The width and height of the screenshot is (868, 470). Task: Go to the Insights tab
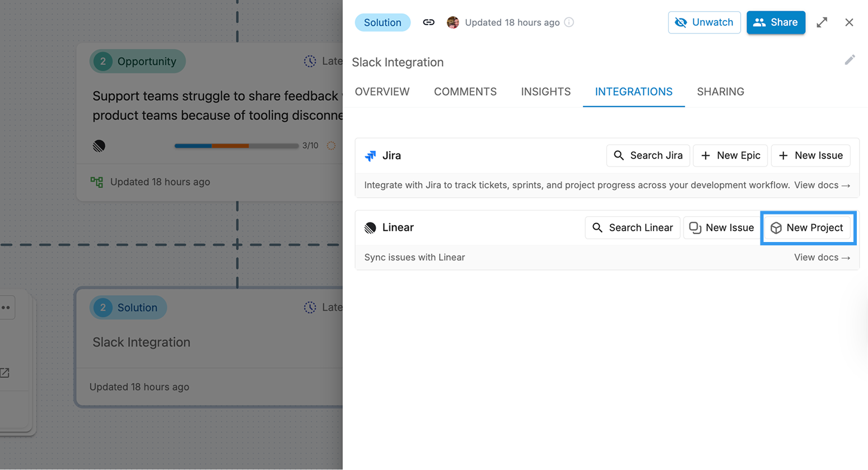[545, 92]
